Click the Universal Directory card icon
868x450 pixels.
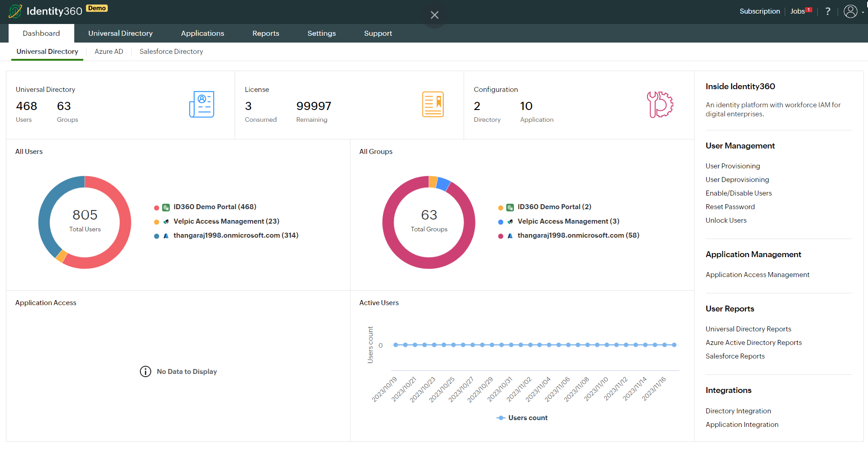tap(201, 104)
